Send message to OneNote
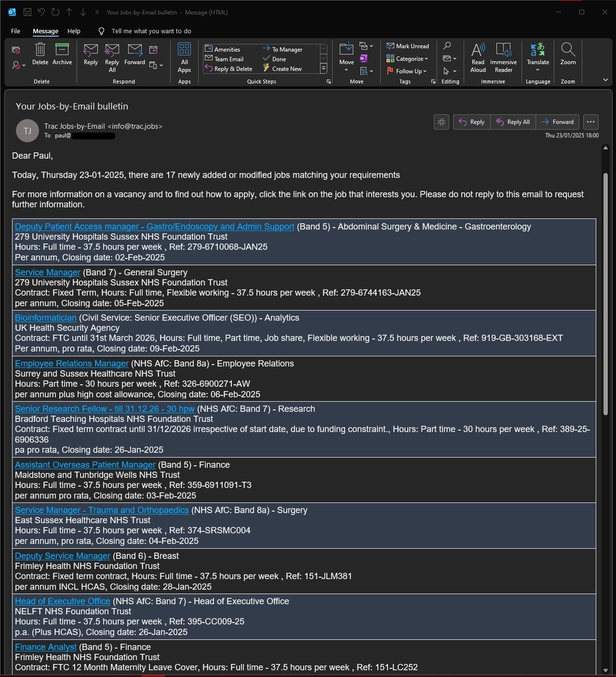Image resolution: width=616 pixels, height=677 pixels. [364, 58]
